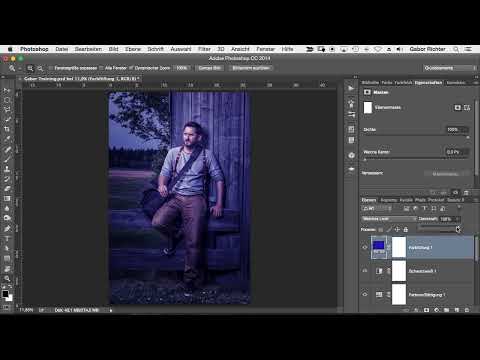Select the History Brush tool
The width and height of the screenshot is (480, 360).
point(7,179)
